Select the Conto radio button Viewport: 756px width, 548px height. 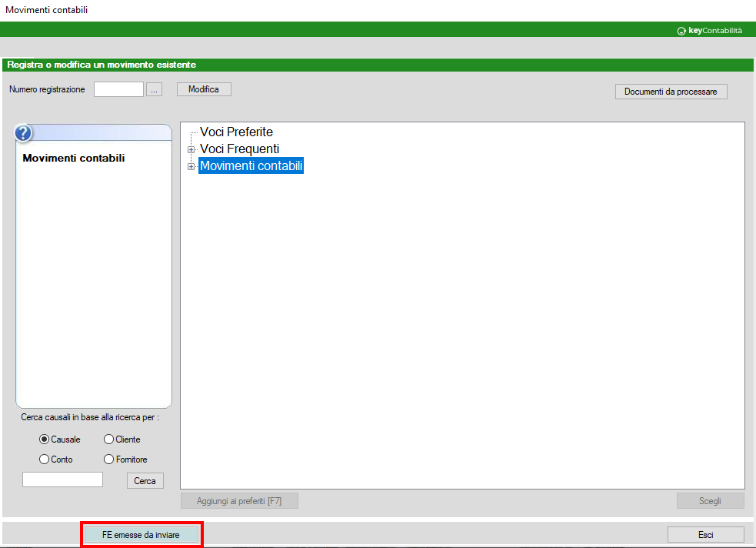click(44, 459)
